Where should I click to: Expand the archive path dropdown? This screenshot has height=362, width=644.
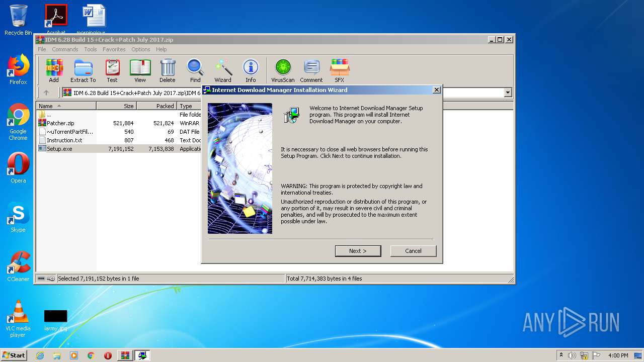tap(508, 93)
